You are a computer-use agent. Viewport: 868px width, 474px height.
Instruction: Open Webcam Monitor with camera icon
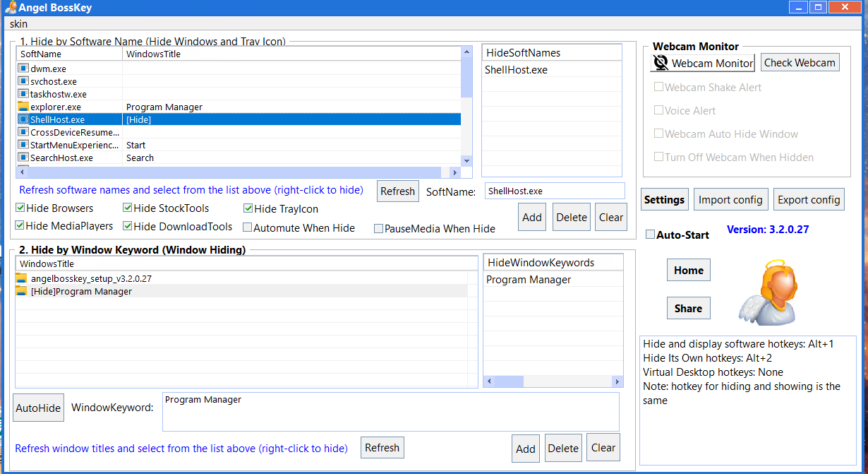[702, 63]
